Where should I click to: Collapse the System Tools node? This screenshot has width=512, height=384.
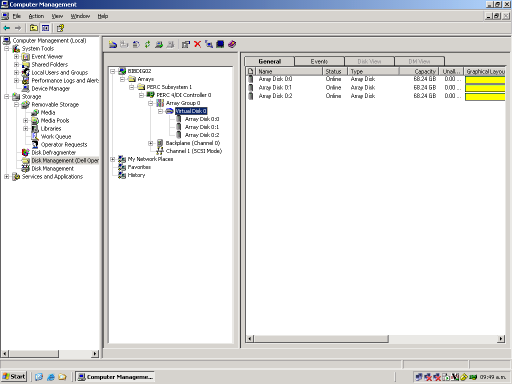(x=7, y=49)
